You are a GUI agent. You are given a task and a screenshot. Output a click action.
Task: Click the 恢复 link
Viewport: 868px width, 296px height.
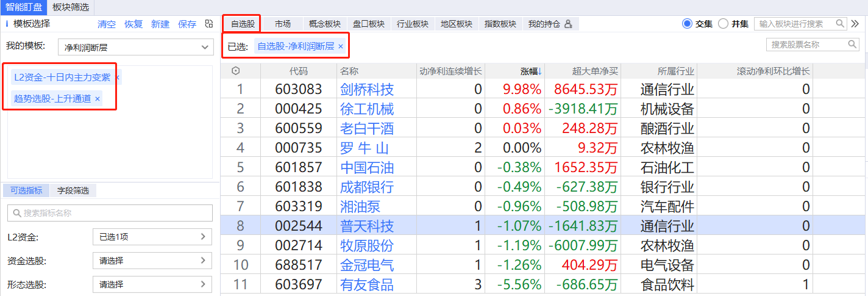coord(133,24)
